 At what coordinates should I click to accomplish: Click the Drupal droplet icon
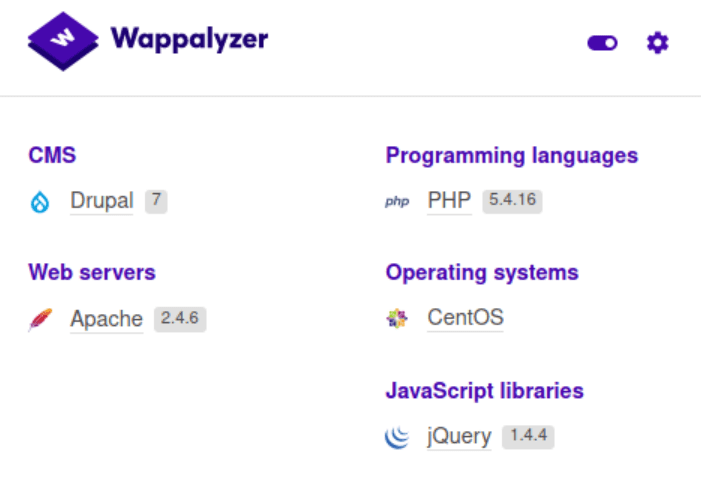point(40,202)
